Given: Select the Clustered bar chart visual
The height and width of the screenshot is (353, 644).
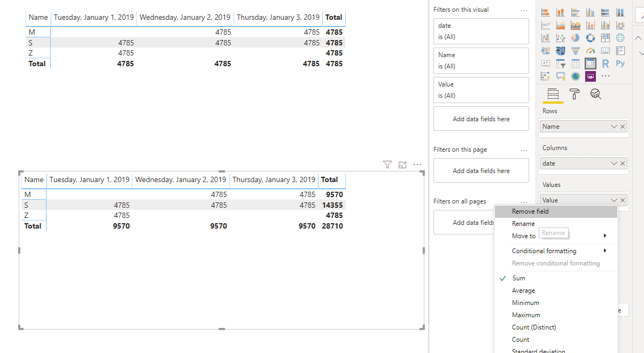Looking at the screenshot, I should tap(576, 12).
